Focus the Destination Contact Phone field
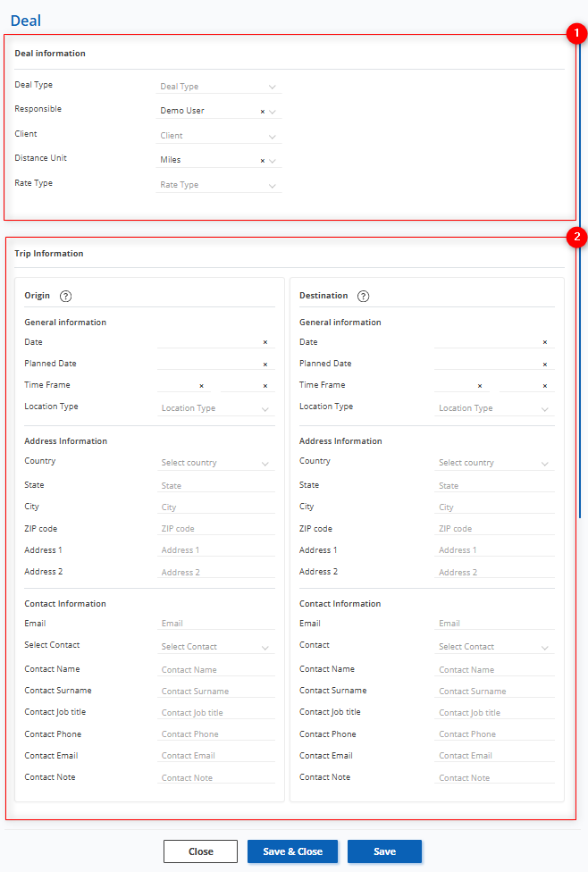This screenshot has height=872, width=588. (x=493, y=734)
